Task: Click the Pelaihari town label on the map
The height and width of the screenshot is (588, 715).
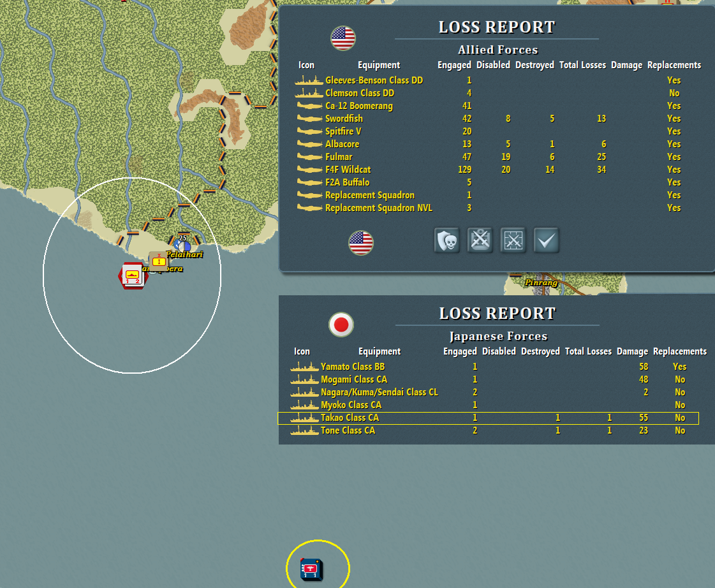Action: pos(185,254)
